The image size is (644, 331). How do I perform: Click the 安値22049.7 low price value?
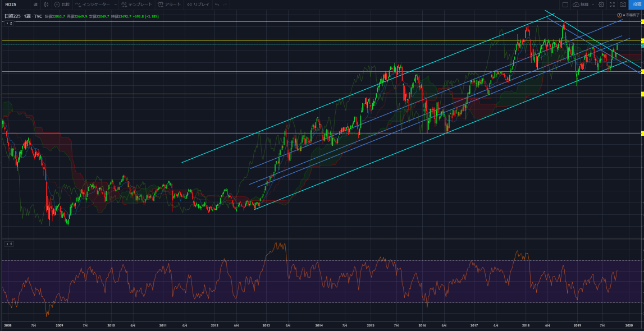tap(99, 16)
